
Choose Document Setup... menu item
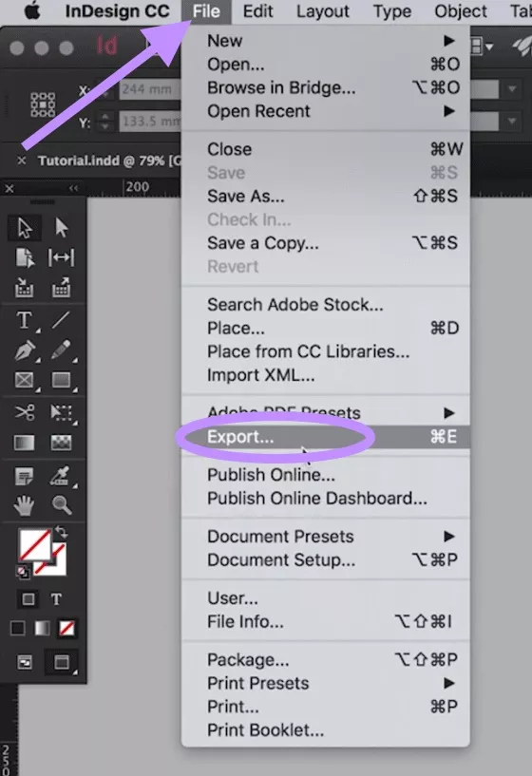[x=326, y=560]
